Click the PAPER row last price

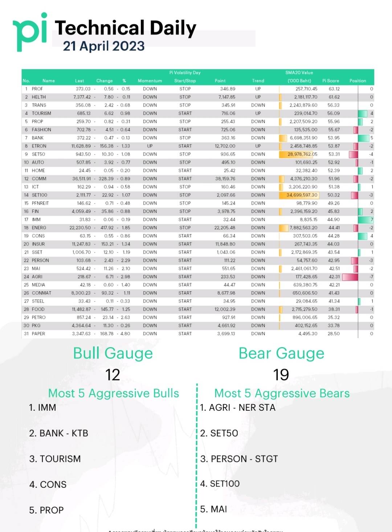[81, 334]
